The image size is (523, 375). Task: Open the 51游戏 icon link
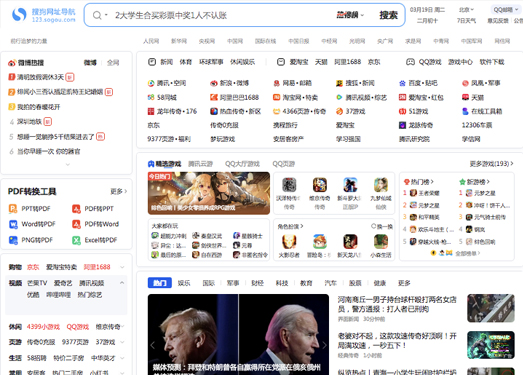tap(402, 111)
